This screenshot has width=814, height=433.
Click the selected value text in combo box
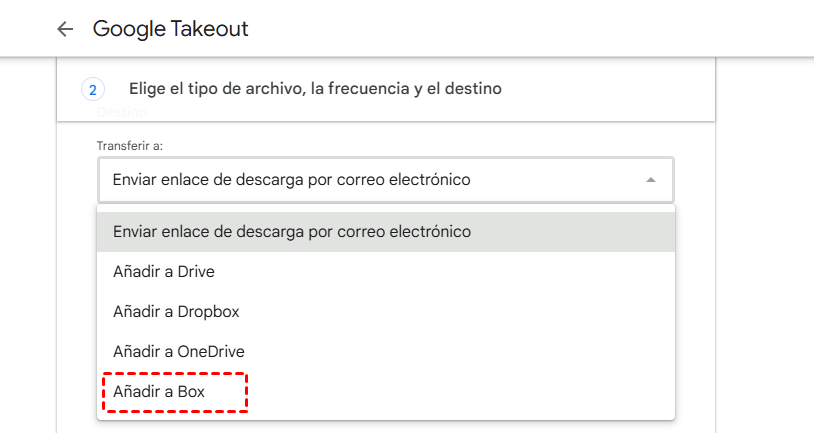[x=291, y=180]
